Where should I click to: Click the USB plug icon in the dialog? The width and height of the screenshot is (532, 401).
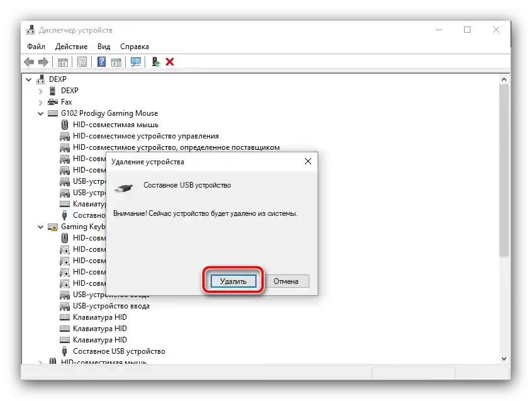pos(123,188)
